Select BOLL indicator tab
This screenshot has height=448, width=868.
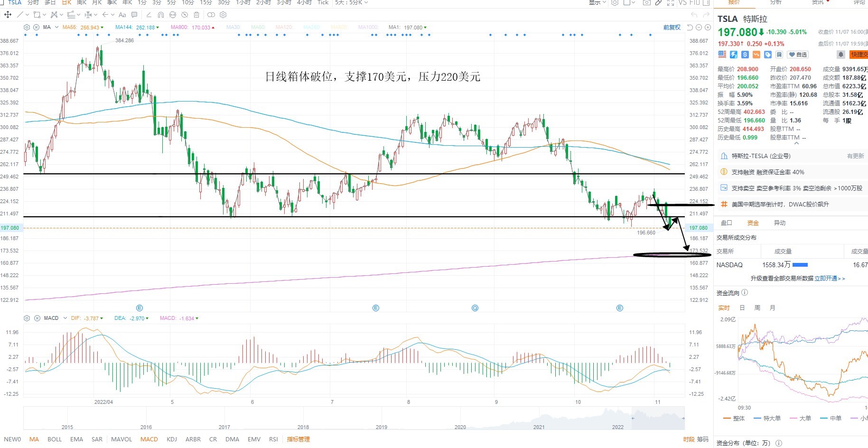point(55,439)
